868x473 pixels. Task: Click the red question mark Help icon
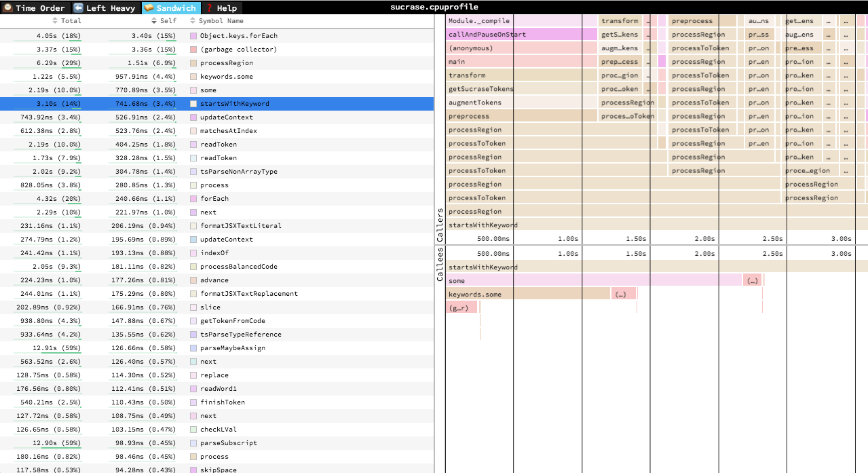pyautogui.click(x=210, y=8)
